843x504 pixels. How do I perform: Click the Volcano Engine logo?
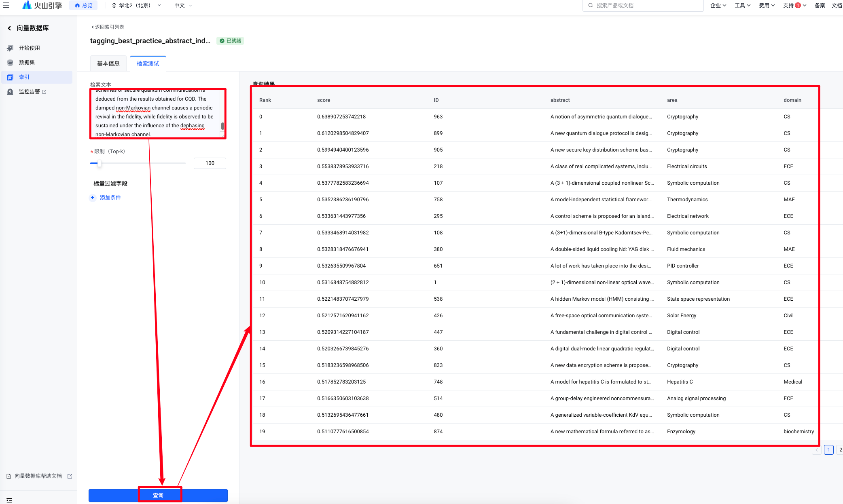pos(42,5)
